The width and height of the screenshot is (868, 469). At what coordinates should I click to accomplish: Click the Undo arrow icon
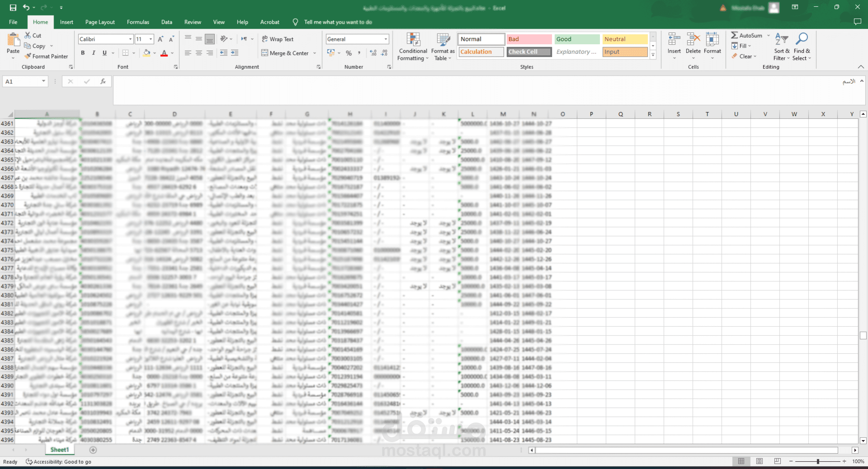pyautogui.click(x=26, y=8)
